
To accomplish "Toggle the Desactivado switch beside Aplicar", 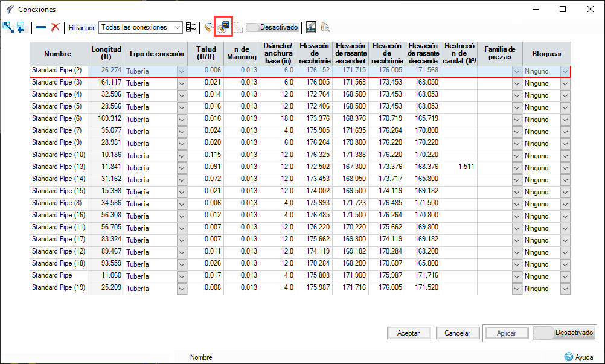I will click(x=564, y=333).
